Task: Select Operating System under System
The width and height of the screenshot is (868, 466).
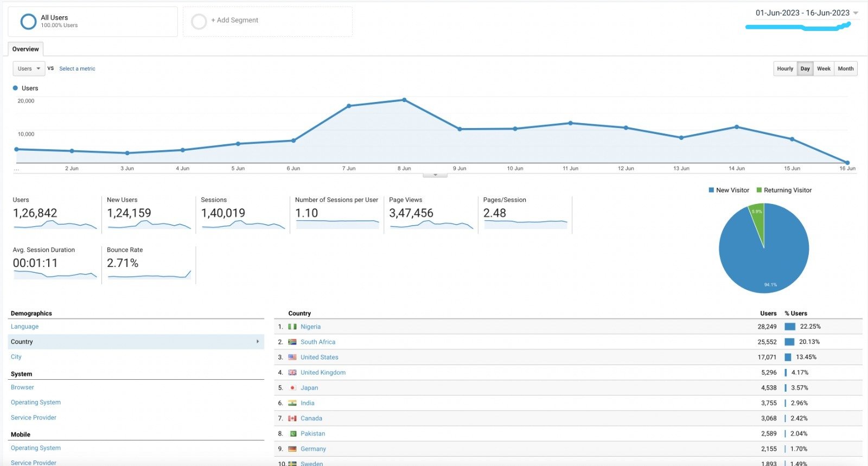Action: click(36, 403)
